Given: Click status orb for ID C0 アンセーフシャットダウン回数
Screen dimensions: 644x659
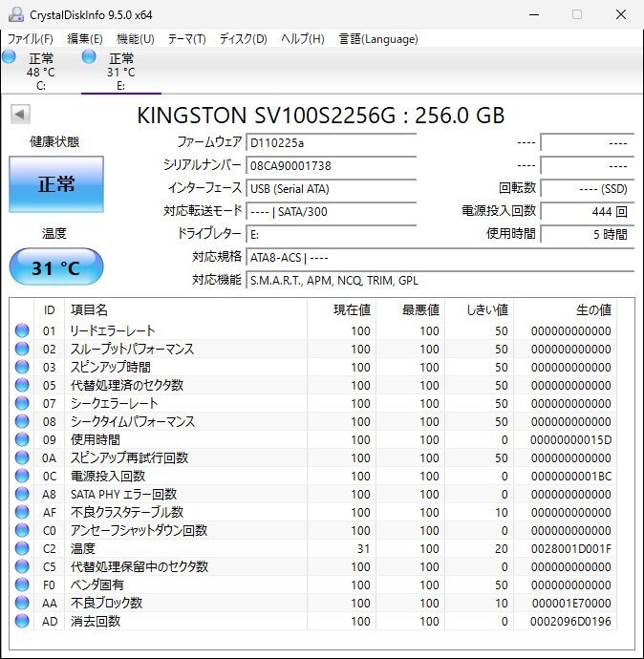Looking at the screenshot, I should coord(22,530).
